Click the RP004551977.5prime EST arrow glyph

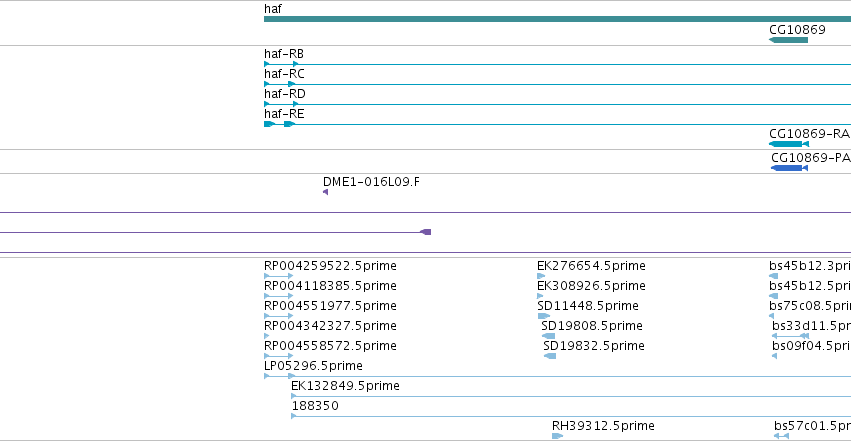tap(278, 316)
